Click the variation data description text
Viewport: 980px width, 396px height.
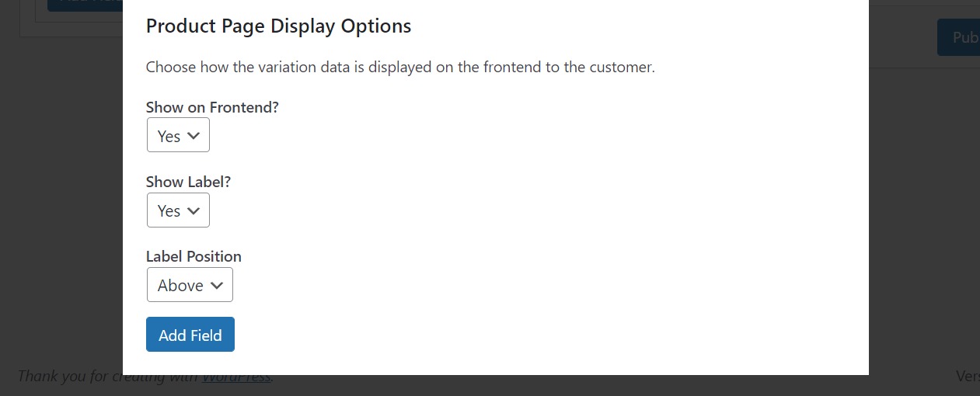coord(400,67)
